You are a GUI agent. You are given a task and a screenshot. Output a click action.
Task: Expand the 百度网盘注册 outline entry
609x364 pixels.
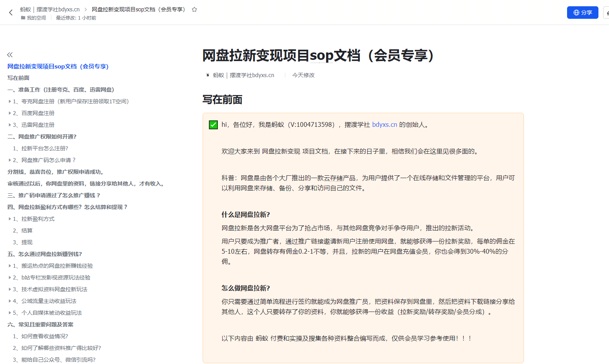tap(10, 113)
